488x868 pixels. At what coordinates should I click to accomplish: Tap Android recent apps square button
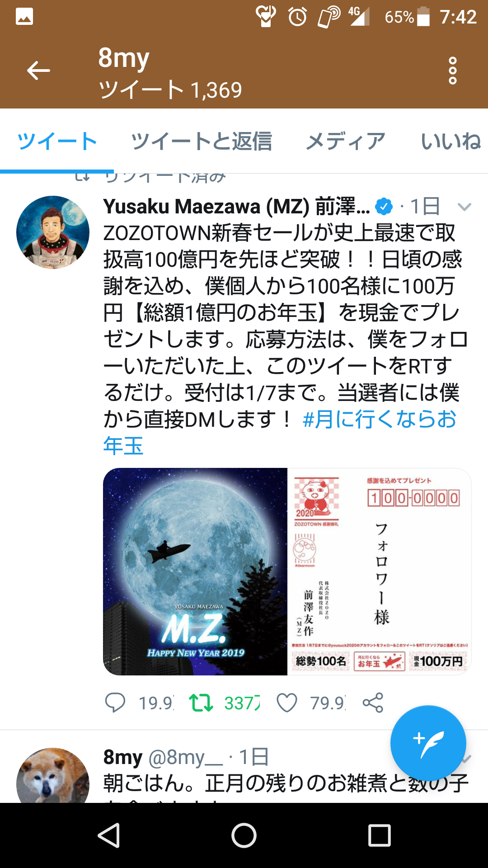pos(380,835)
